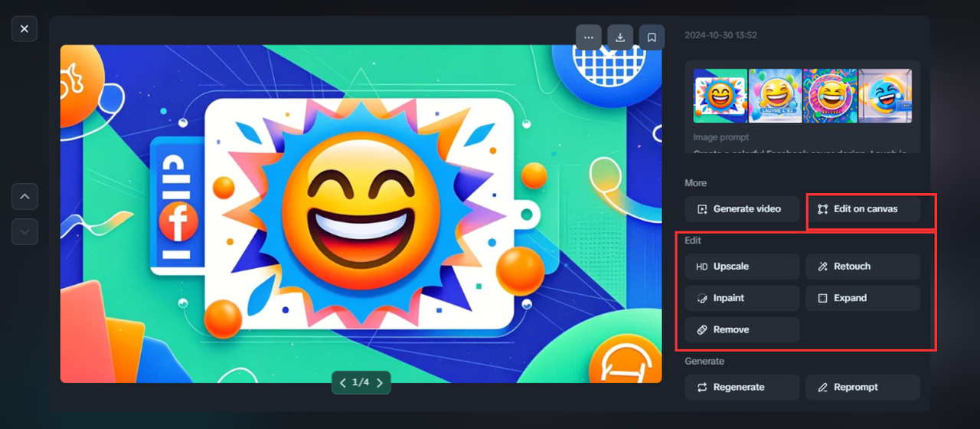Bookmark the current image
This screenshot has width=980, height=429.
652,37
